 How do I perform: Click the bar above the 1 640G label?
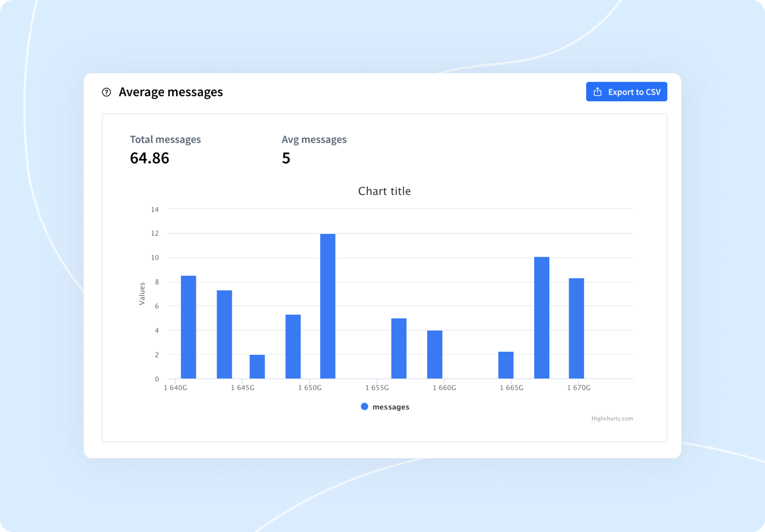coord(188,325)
